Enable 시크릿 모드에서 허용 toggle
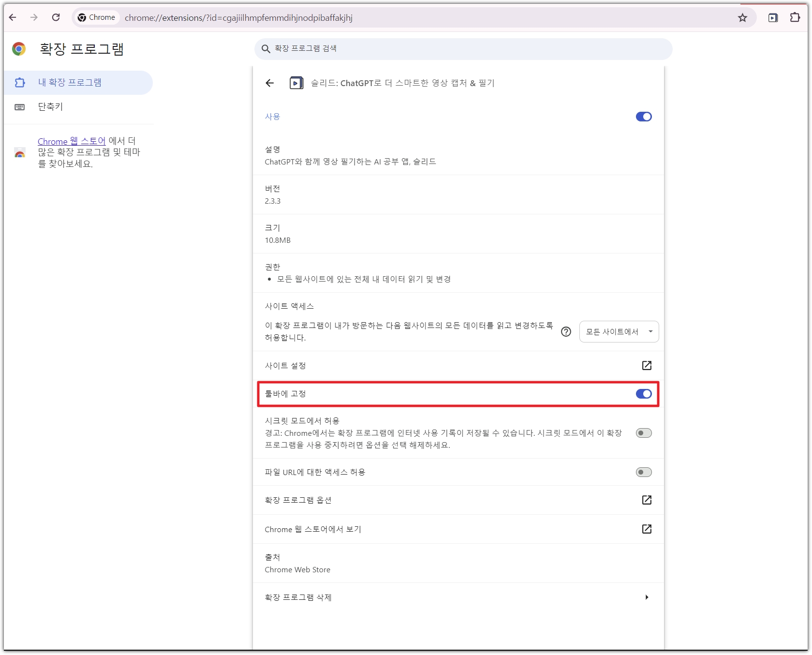 tap(643, 433)
